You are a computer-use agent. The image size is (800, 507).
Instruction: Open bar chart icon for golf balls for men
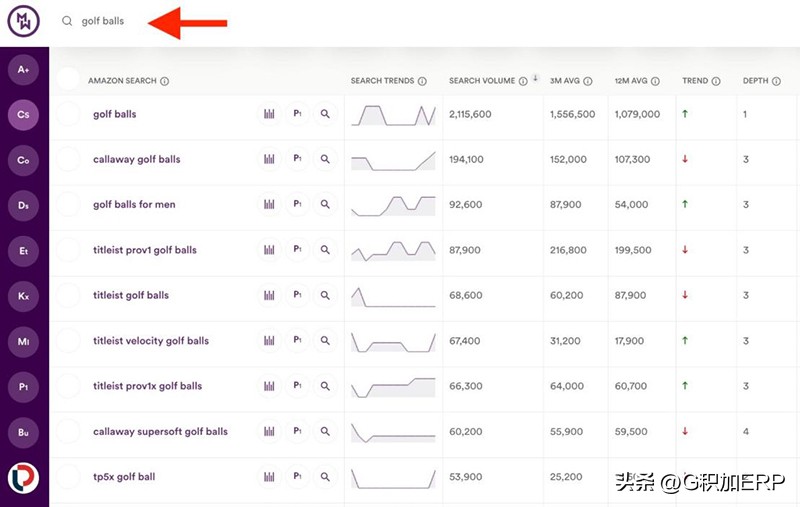[269, 204]
